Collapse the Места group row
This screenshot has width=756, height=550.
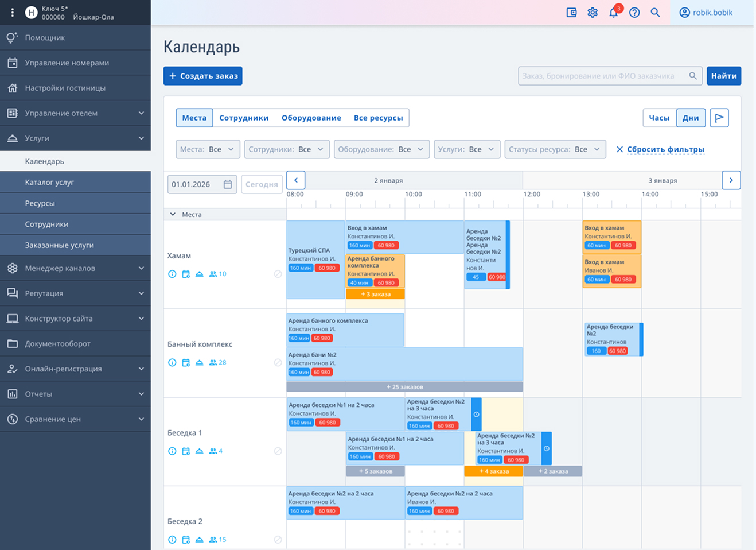[x=173, y=214]
